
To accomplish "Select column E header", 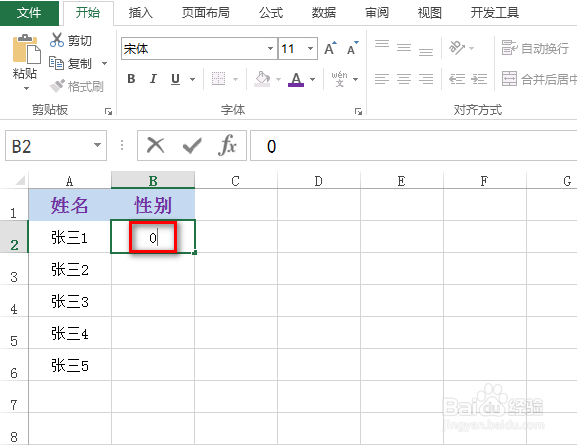I will click(401, 181).
